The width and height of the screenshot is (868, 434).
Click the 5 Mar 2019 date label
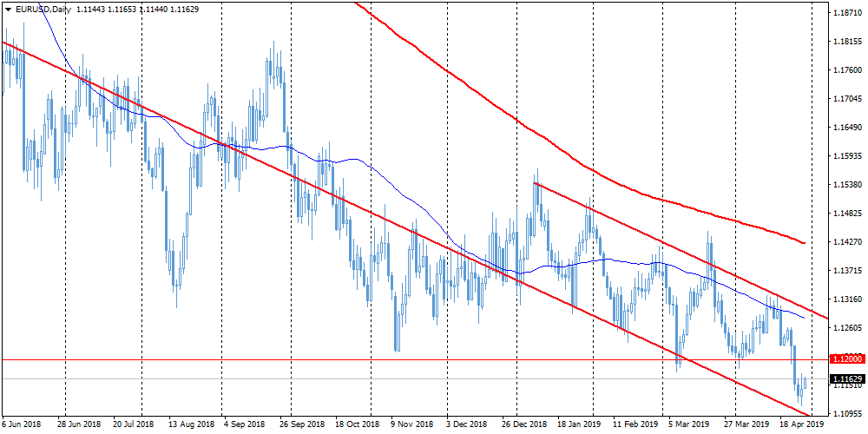click(688, 424)
